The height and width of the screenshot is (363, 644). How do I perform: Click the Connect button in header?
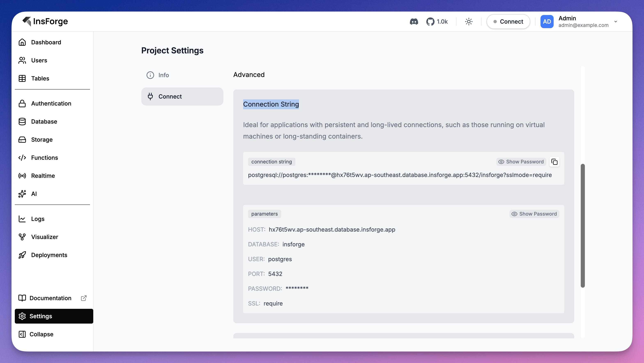(508, 22)
